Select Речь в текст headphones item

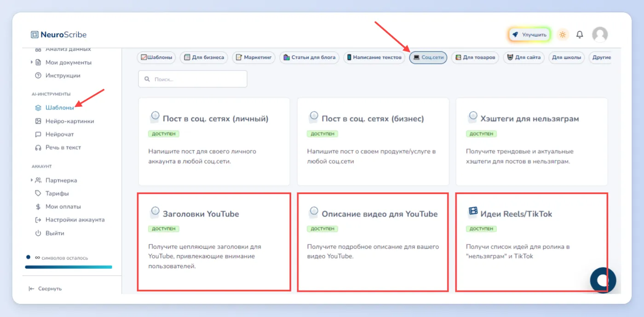click(x=38, y=148)
